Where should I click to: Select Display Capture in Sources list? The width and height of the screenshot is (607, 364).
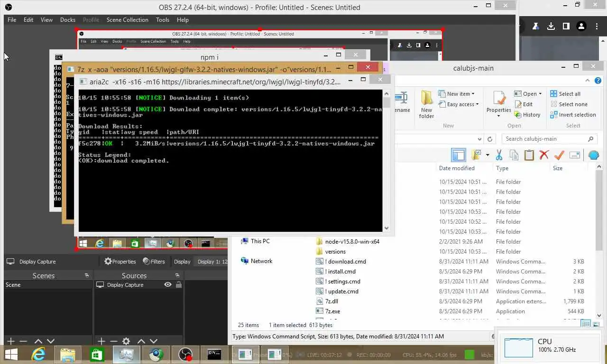pyautogui.click(x=125, y=285)
